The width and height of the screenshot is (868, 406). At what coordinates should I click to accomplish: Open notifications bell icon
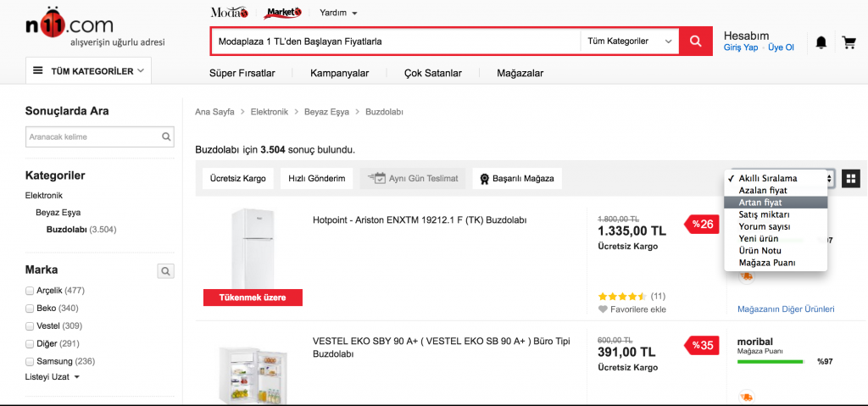pyautogui.click(x=821, y=42)
